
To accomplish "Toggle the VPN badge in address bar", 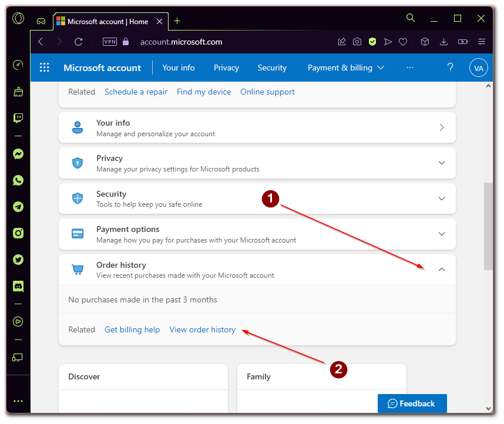I will [110, 42].
